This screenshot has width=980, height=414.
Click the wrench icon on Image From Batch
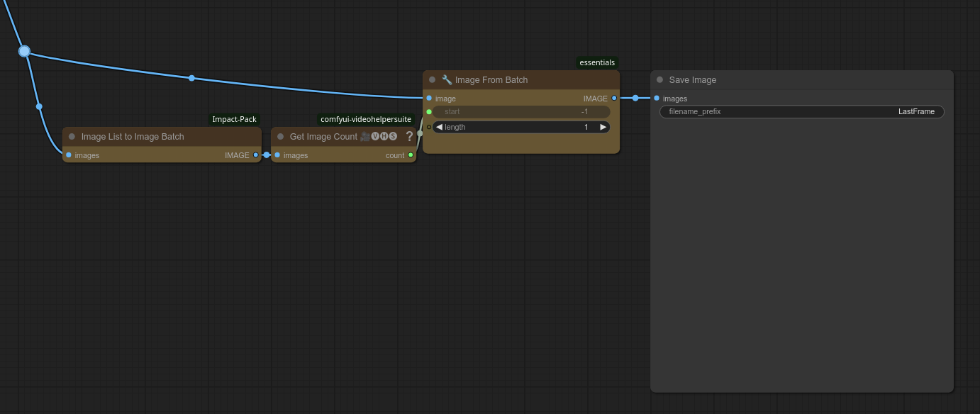click(x=447, y=80)
